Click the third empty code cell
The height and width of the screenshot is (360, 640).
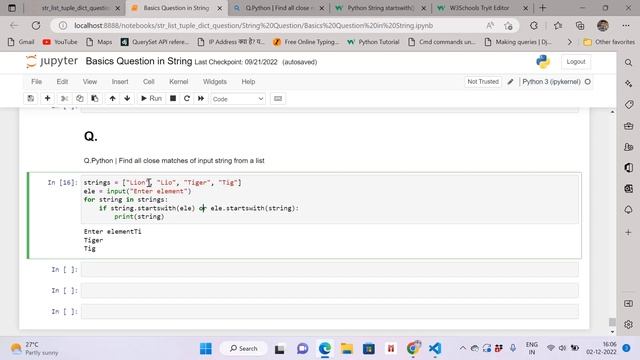(329, 311)
